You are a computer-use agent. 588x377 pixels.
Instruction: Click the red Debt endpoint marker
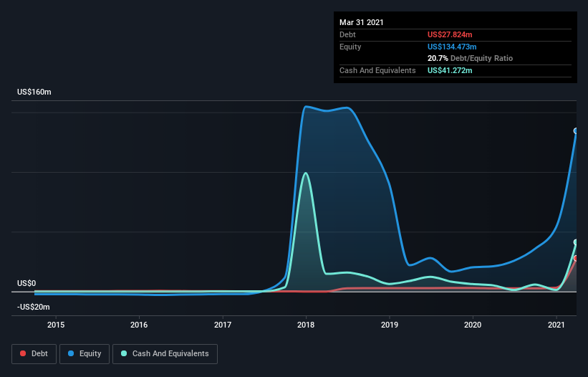point(575,259)
